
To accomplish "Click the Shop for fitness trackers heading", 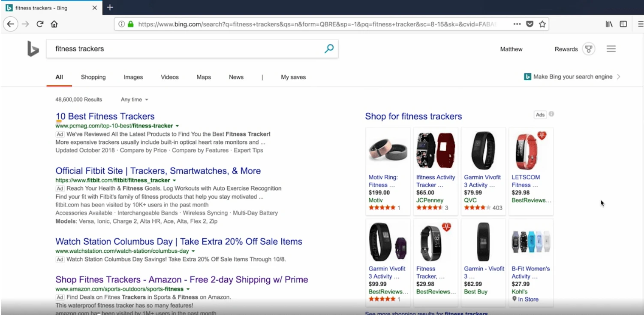I will 413,116.
